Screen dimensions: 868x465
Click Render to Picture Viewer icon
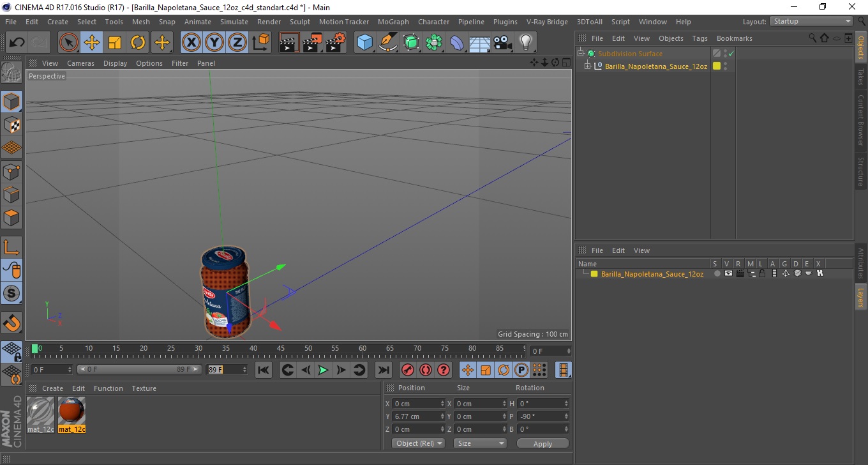coord(312,43)
